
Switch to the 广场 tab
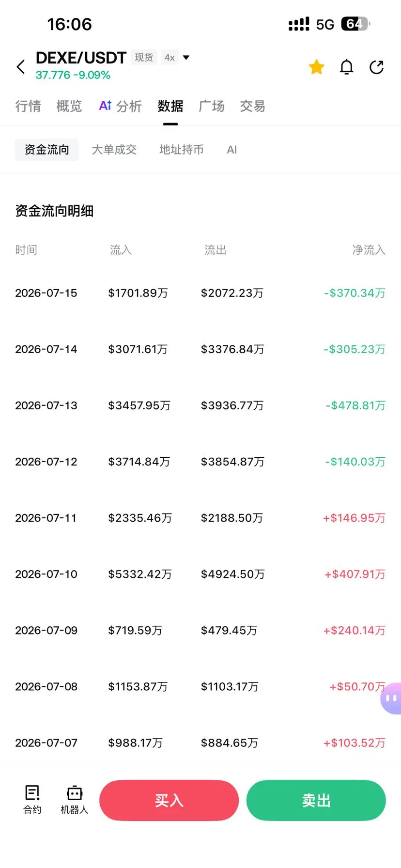point(212,106)
